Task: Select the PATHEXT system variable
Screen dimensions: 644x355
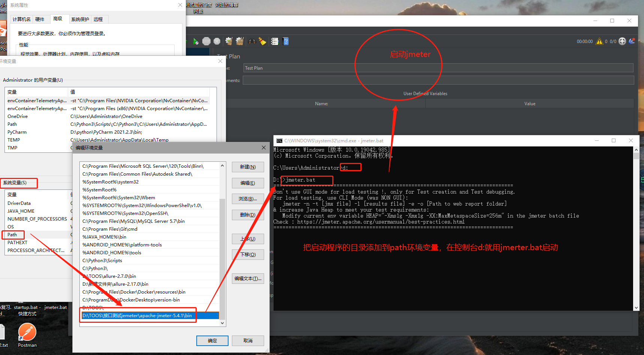Action: 39,243
